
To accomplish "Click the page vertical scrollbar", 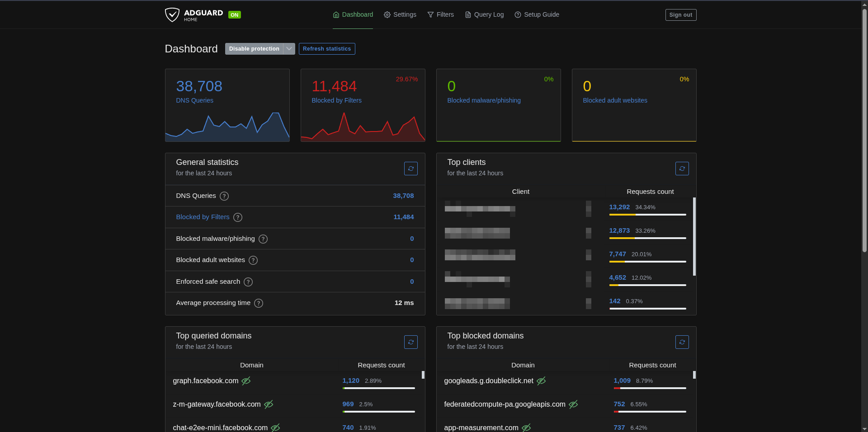I will click(864, 131).
